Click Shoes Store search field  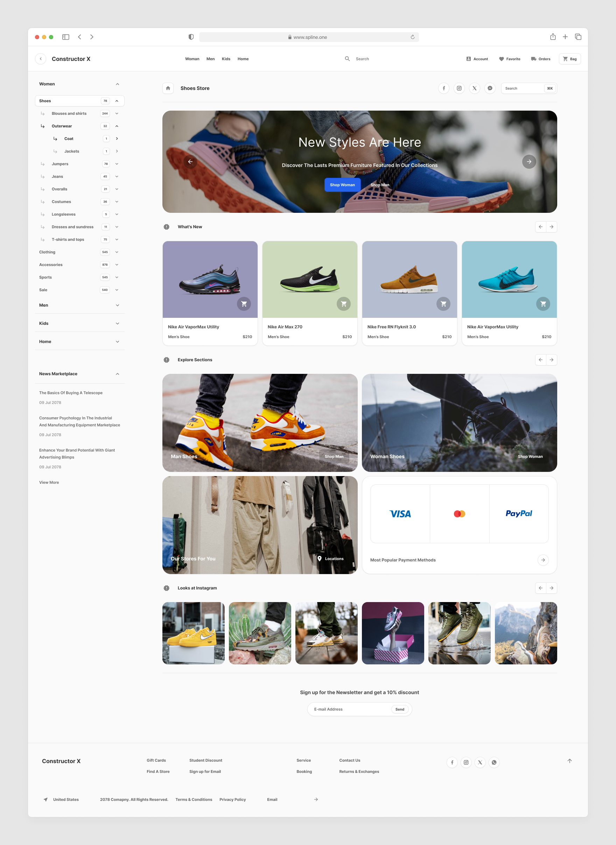click(529, 88)
